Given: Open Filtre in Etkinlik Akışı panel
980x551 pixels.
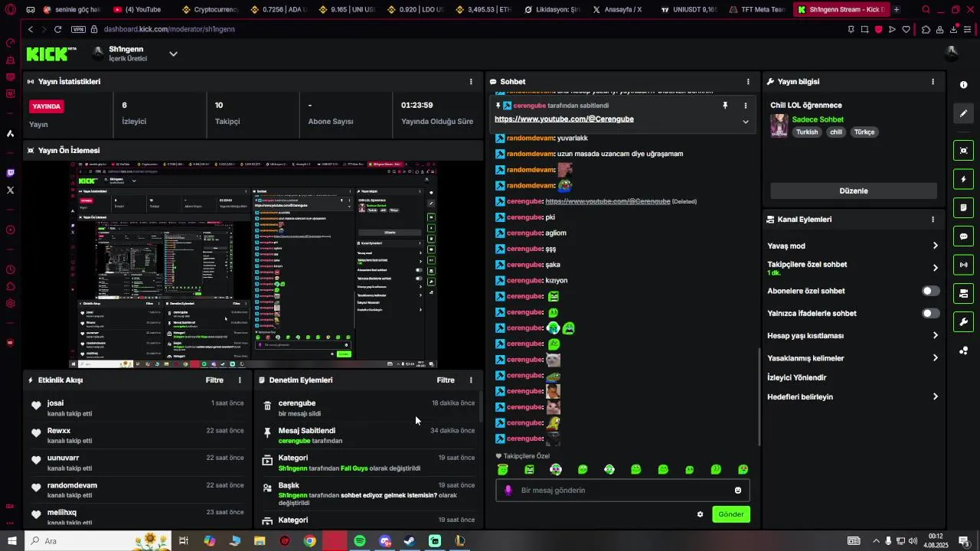Looking at the screenshot, I should [214, 380].
